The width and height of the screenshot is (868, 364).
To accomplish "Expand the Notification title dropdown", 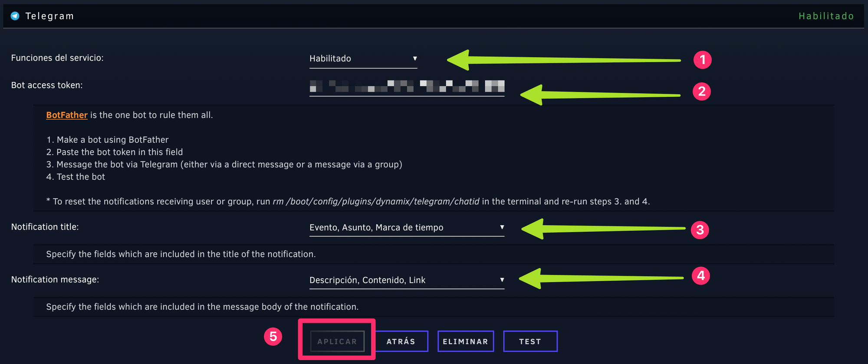I will pyautogui.click(x=407, y=227).
